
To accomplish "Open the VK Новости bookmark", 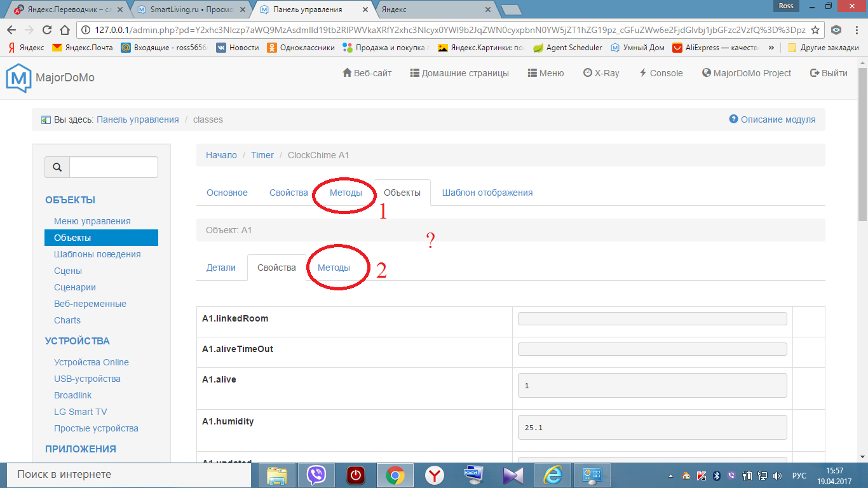I will (x=238, y=48).
